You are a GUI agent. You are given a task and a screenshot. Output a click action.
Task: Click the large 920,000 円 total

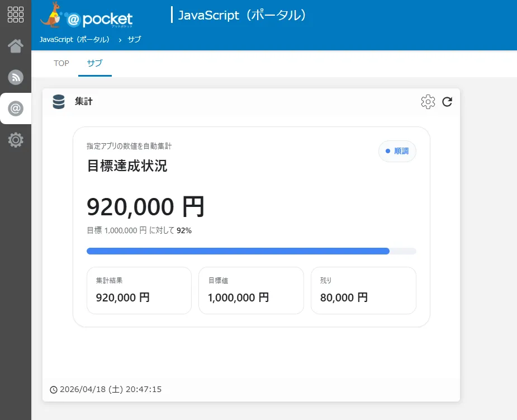coord(145,207)
